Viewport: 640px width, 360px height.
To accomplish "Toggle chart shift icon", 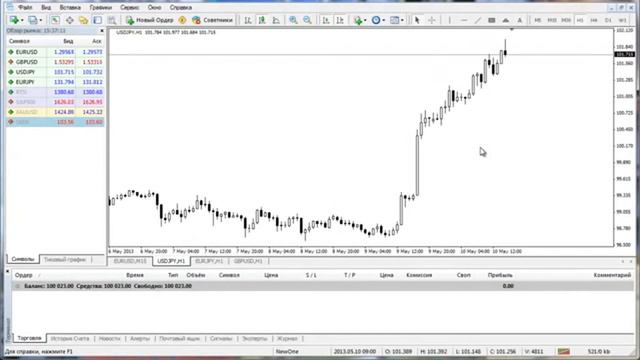I will click(x=340, y=20).
